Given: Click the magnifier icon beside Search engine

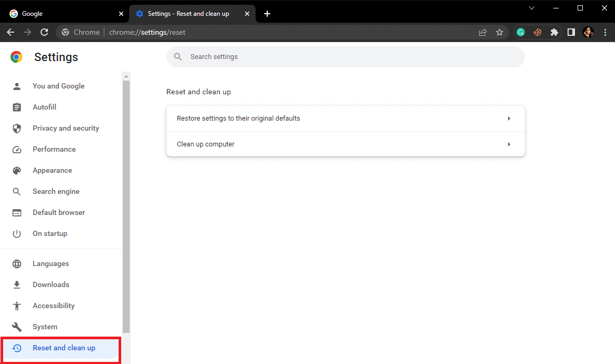Looking at the screenshot, I should tap(17, 191).
